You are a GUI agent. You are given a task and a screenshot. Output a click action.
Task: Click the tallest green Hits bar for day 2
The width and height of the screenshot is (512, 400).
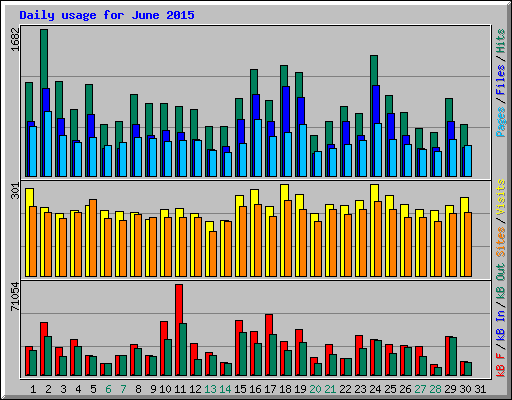(x=44, y=59)
